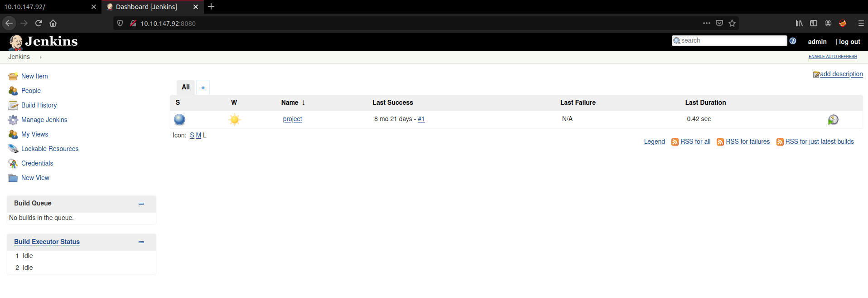Image resolution: width=868 pixels, height=298 pixels.
Task: Collapse the Build Queue panel
Action: (x=141, y=204)
